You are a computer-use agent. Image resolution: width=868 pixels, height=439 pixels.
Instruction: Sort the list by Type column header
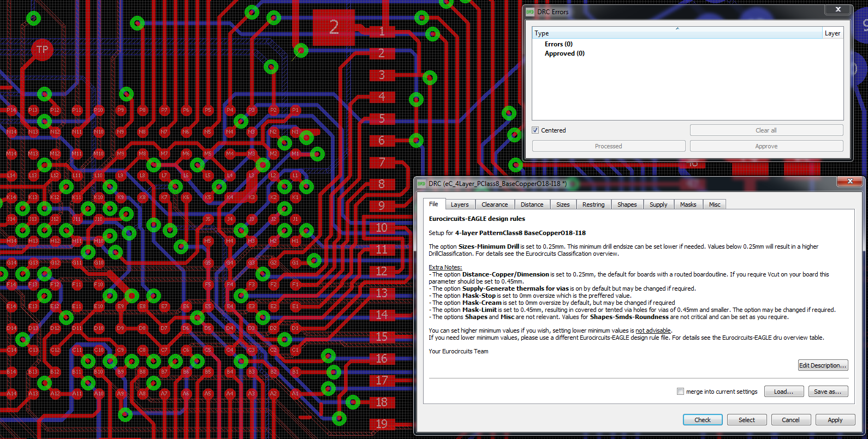point(677,33)
